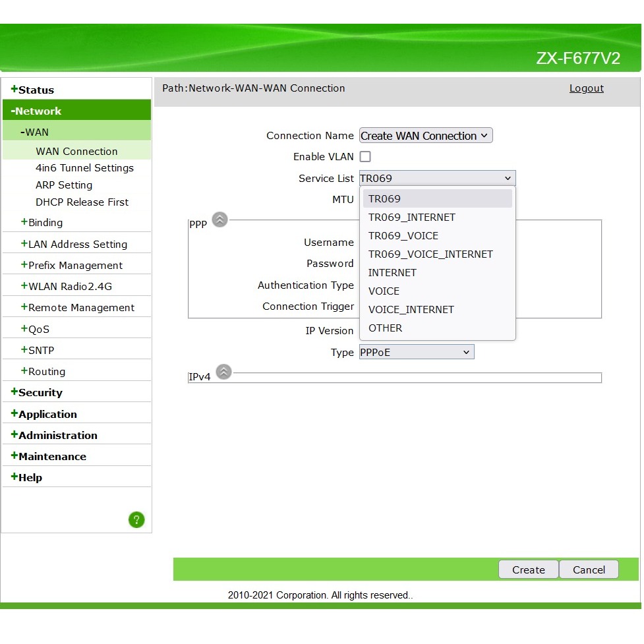Collapse the PPP section arrow icon
644x644 pixels.
220,220
